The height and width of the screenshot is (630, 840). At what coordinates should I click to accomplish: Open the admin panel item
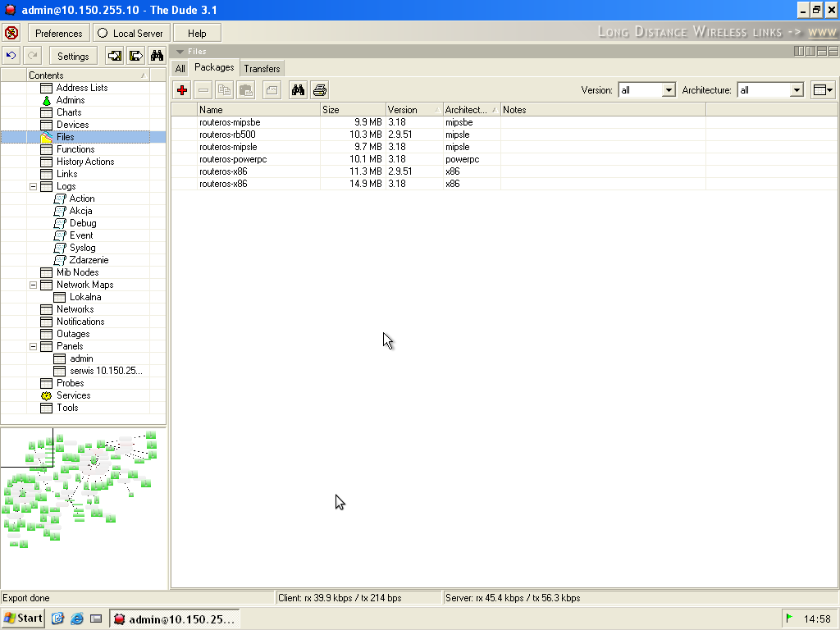point(74,359)
